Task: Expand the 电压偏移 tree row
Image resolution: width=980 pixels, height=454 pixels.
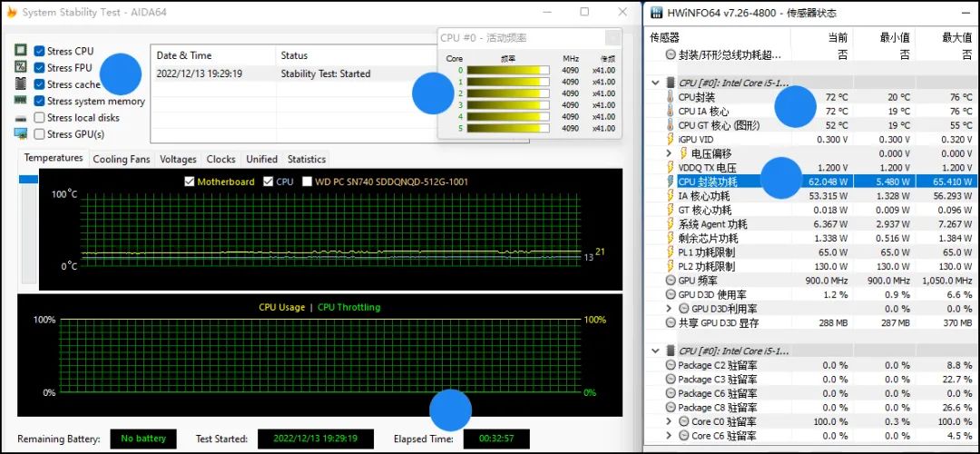Action: point(670,154)
